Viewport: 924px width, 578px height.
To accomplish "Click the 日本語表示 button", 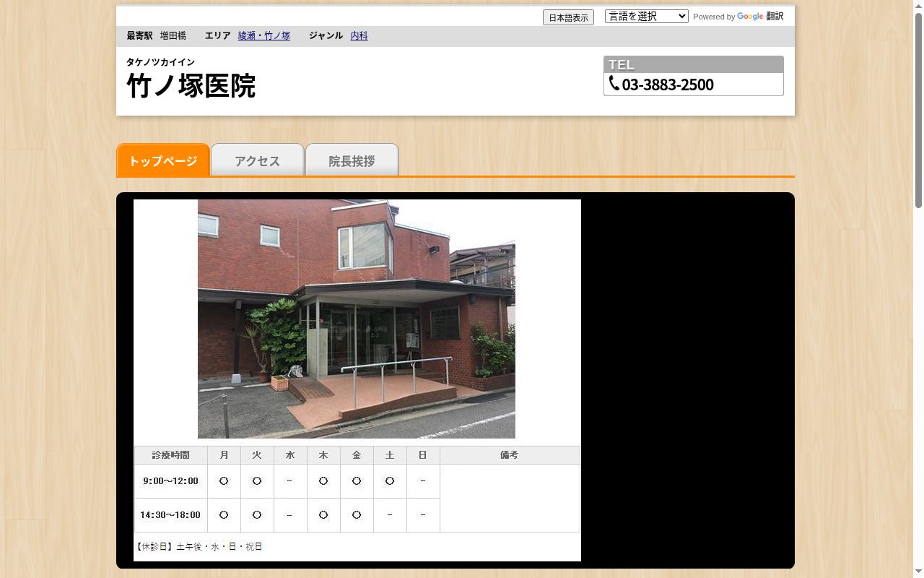I will (568, 17).
